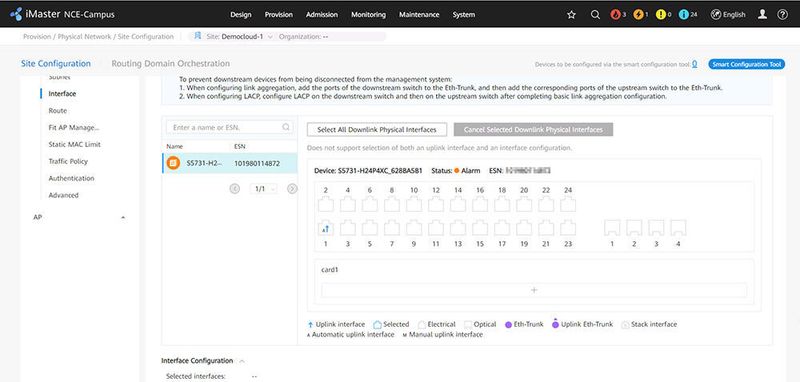View major alarms orange icon

coord(638,15)
